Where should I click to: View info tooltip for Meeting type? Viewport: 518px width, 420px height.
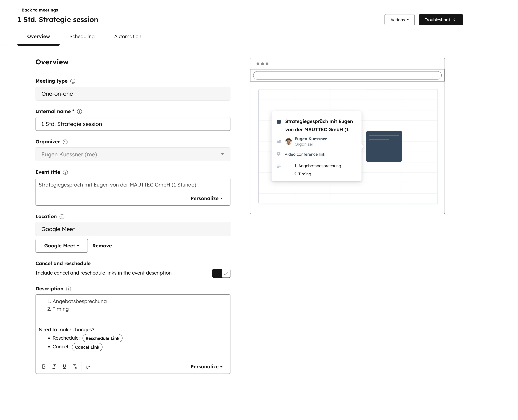[x=73, y=81]
